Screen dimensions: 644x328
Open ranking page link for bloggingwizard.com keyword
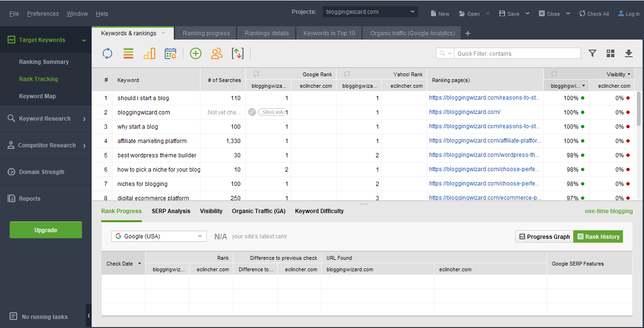click(x=465, y=112)
